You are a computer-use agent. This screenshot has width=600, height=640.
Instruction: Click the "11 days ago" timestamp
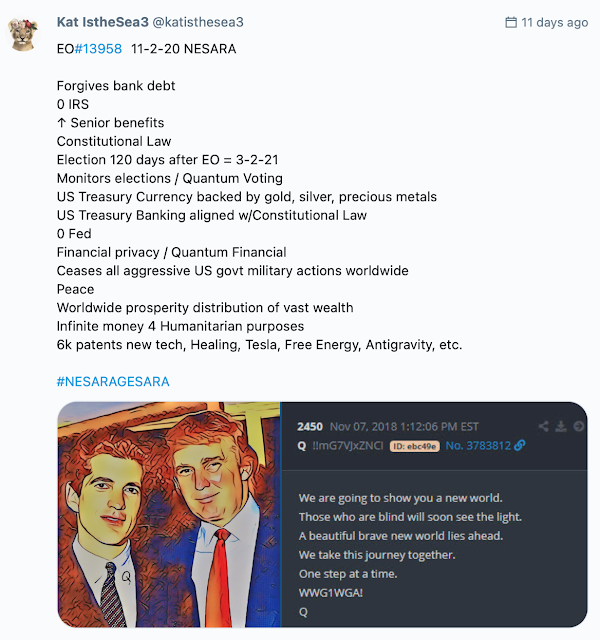tap(555, 22)
